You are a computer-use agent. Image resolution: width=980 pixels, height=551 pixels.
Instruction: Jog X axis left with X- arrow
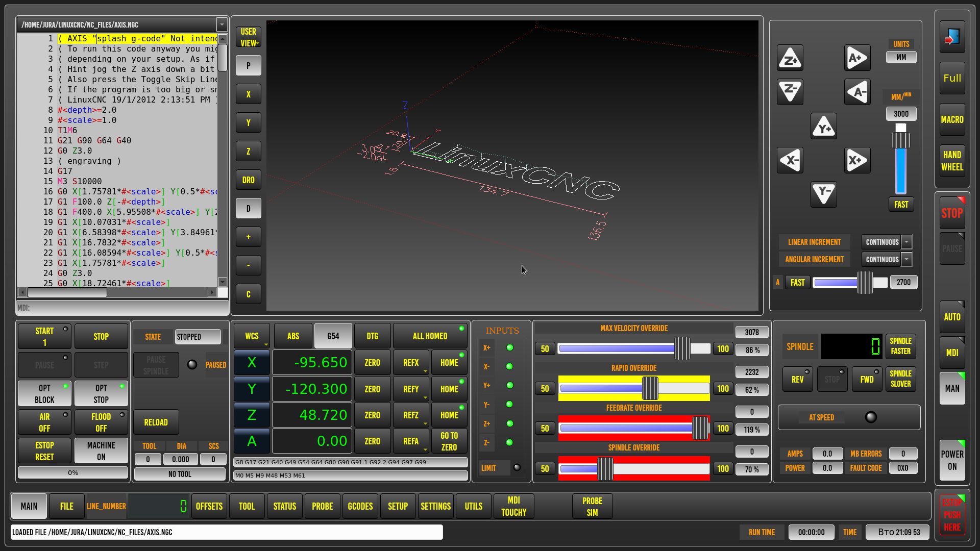tap(790, 160)
